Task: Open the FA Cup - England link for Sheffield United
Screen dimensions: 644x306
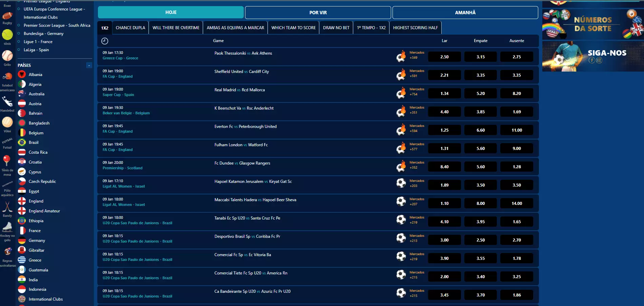Action: point(118,77)
